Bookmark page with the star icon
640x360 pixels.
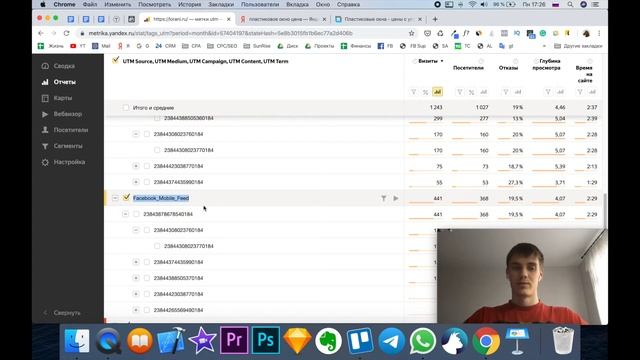coord(411,33)
